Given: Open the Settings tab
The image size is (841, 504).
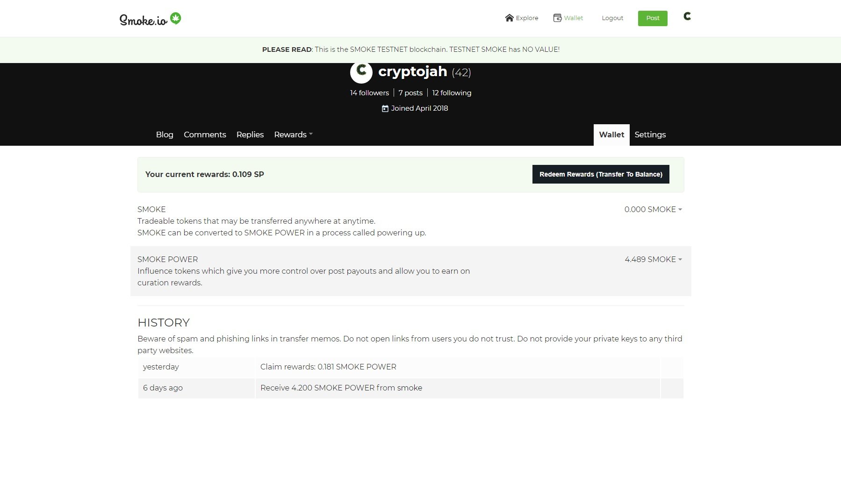Looking at the screenshot, I should tap(650, 135).
